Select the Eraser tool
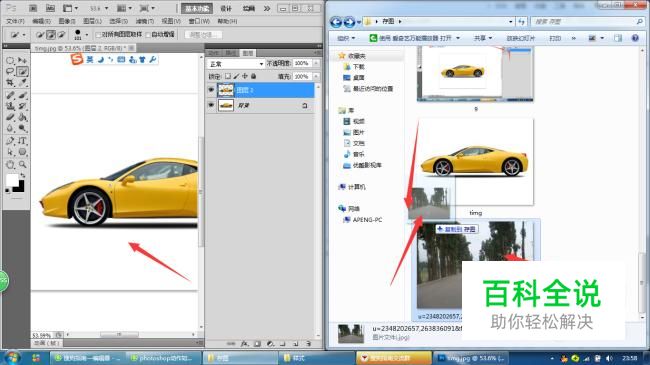Image resolution: width=650 pixels, height=365 pixels. [x=10, y=117]
